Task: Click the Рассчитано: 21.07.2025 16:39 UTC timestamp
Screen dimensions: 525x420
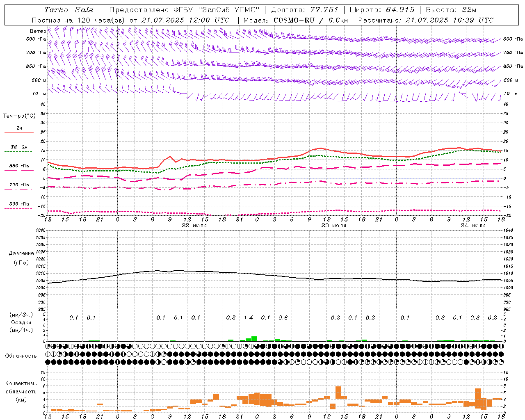Action: click(426, 20)
